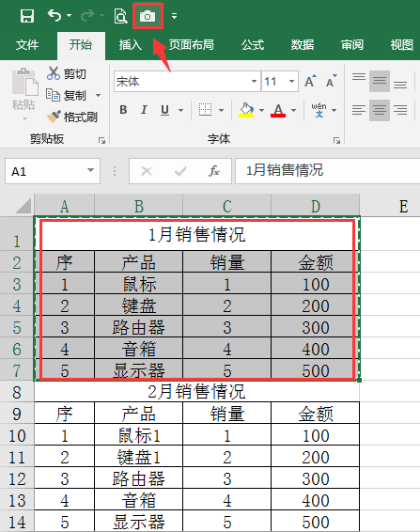The width and height of the screenshot is (420, 532).
Task: Save the workbook with the floppy icon
Action: click(27, 16)
